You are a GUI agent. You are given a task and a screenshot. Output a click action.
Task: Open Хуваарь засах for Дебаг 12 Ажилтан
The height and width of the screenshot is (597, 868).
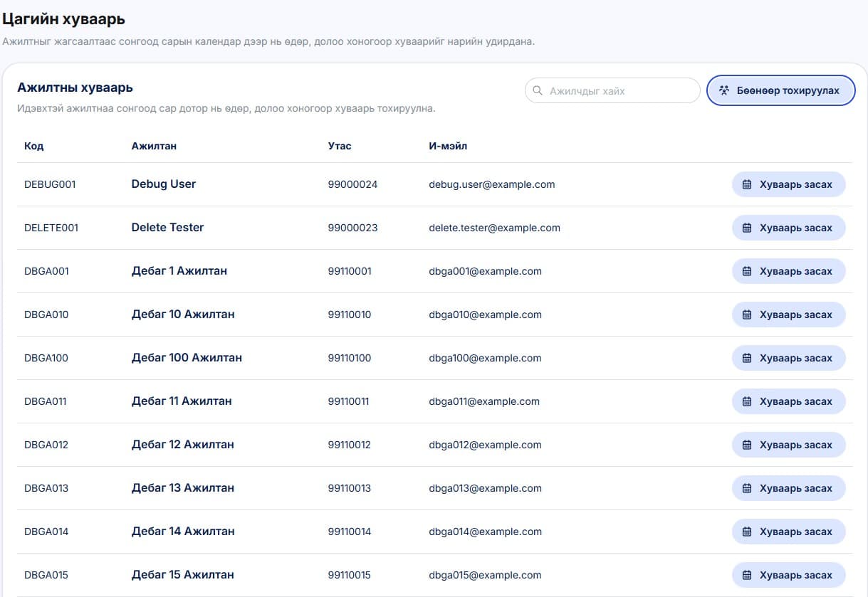tap(788, 445)
